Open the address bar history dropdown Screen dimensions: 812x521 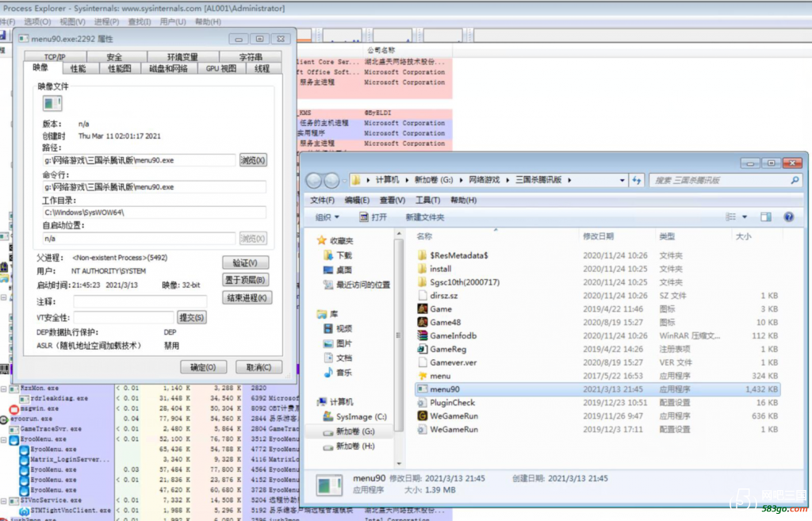622,180
